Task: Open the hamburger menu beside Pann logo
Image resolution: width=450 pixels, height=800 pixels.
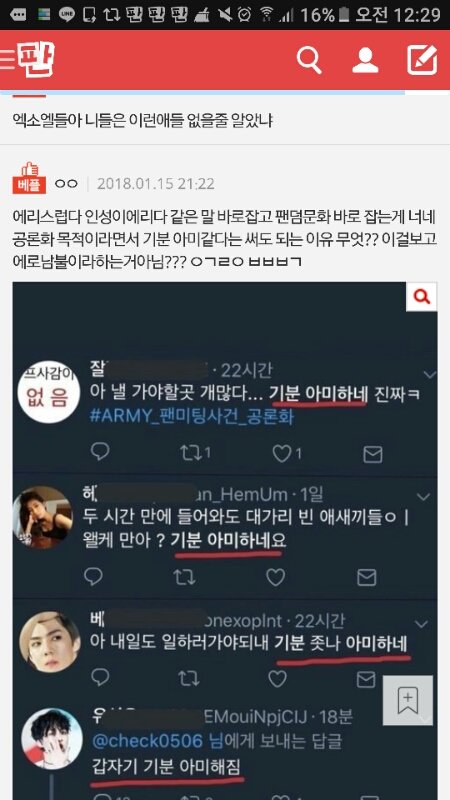Action: point(7,60)
